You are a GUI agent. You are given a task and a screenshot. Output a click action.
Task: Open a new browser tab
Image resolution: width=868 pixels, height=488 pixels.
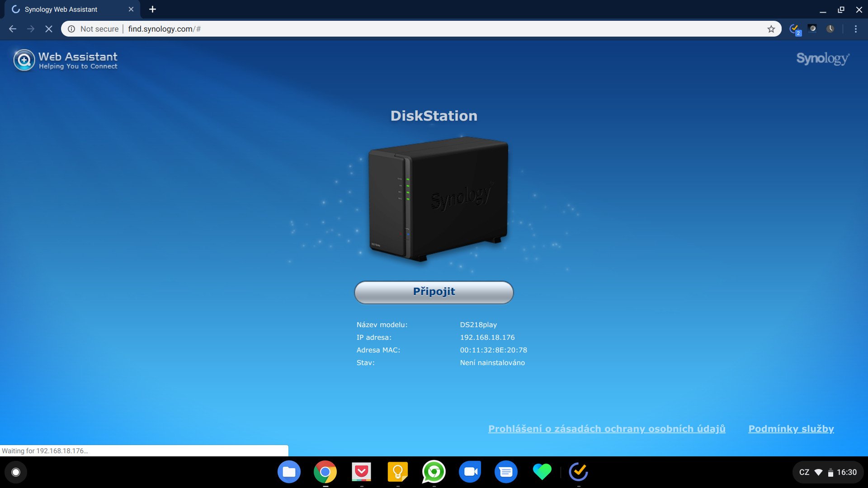(152, 9)
